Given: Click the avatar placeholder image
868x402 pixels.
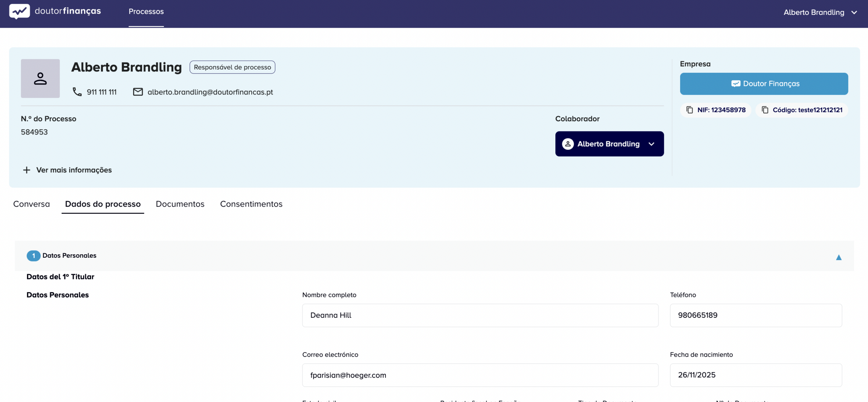Looking at the screenshot, I should (x=40, y=78).
